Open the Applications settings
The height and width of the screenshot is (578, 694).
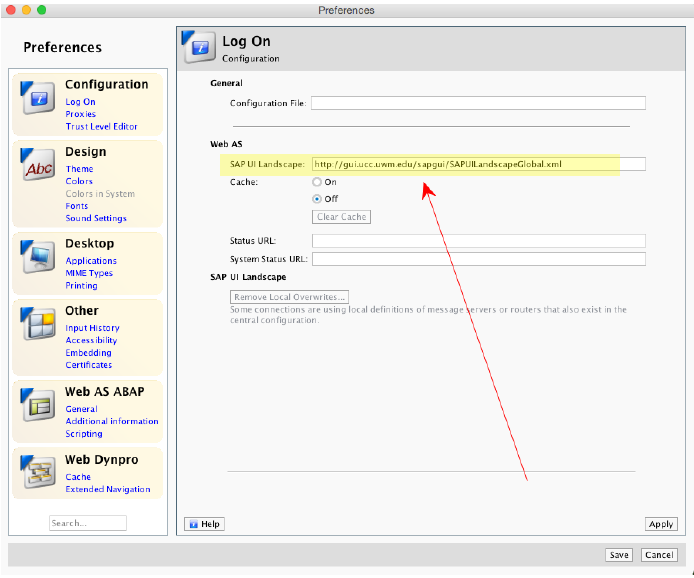[91, 261]
